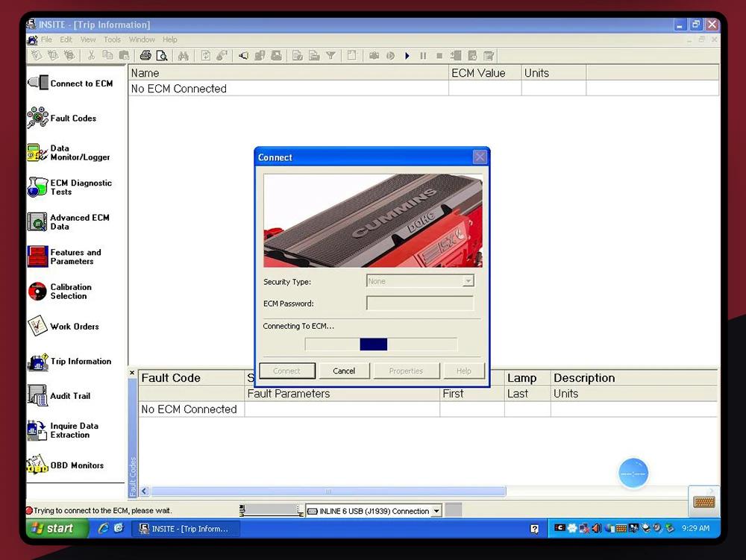Screen dimensions: 746x560
Task: Close the Fault Codes bottom panel
Action: click(x=132, y=373)
